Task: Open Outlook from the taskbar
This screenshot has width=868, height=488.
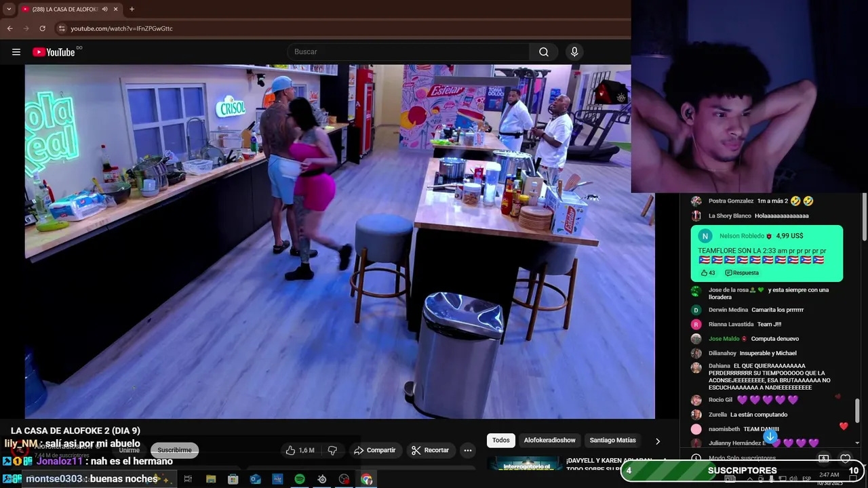Action: pos(255,479)
